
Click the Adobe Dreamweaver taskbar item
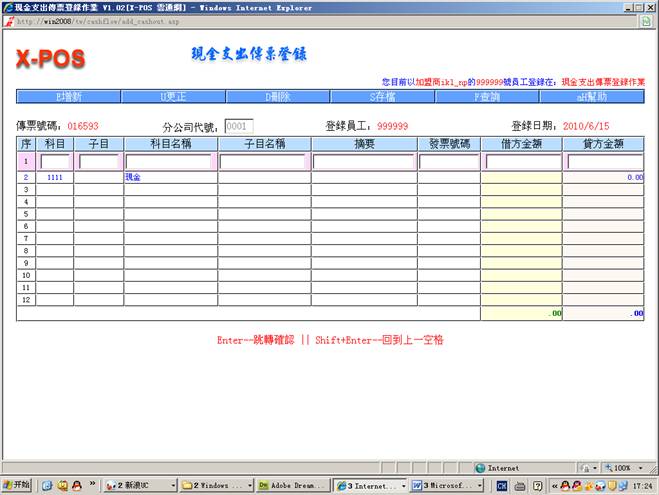point(292,485)
